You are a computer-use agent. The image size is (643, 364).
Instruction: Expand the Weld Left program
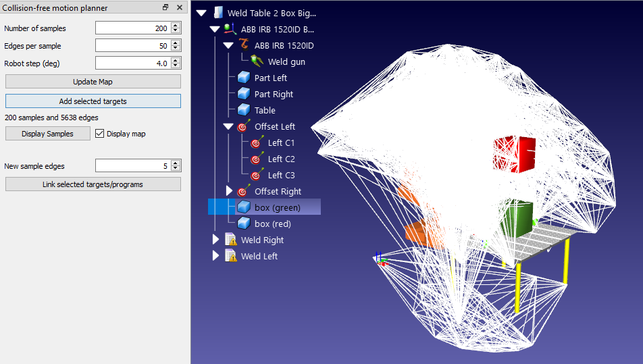coord(215,256)
